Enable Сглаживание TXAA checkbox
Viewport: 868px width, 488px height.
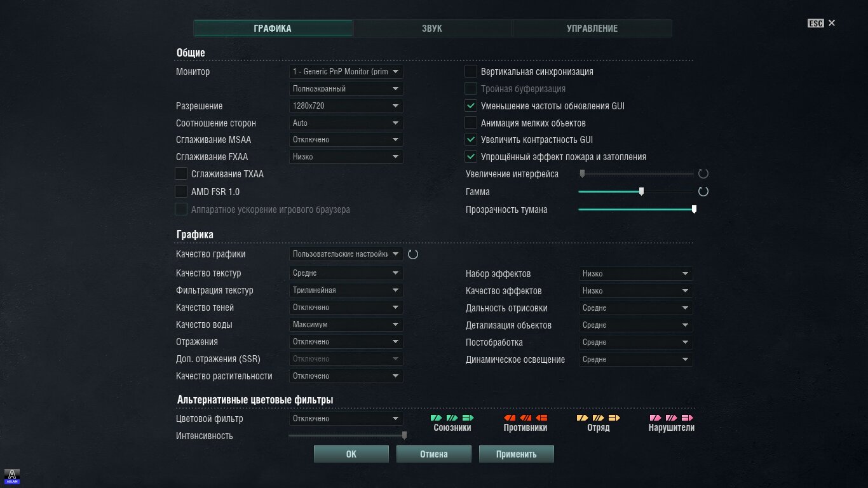(181, 173)
